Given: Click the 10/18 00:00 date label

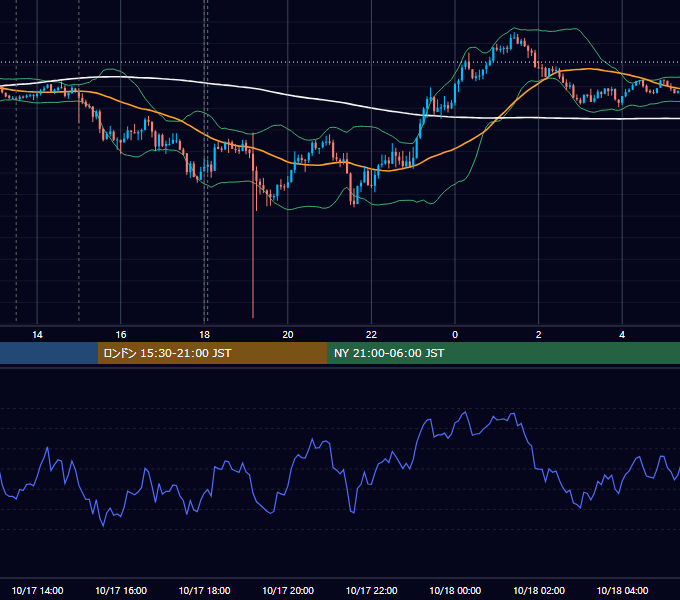Looking at the screenshot, I should click(x=455, y=590).
